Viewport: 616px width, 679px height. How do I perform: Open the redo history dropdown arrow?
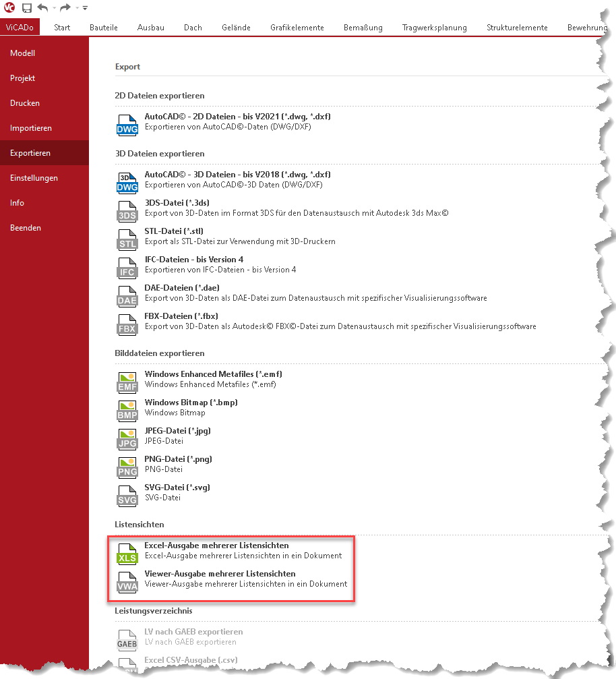pos(77,8)
